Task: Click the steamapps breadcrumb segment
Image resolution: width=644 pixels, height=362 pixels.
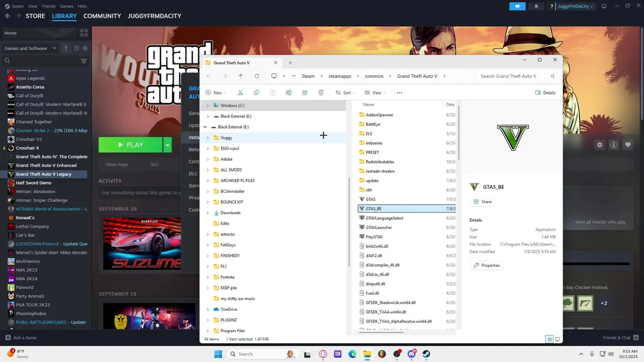Action: pyautogui.click(x=340, y=76)
